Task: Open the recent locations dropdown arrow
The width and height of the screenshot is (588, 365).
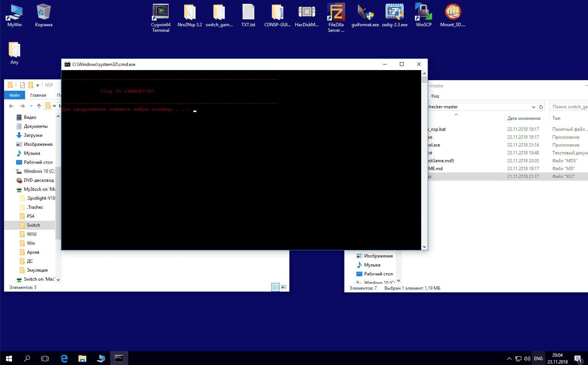Action: pos(31,106)
